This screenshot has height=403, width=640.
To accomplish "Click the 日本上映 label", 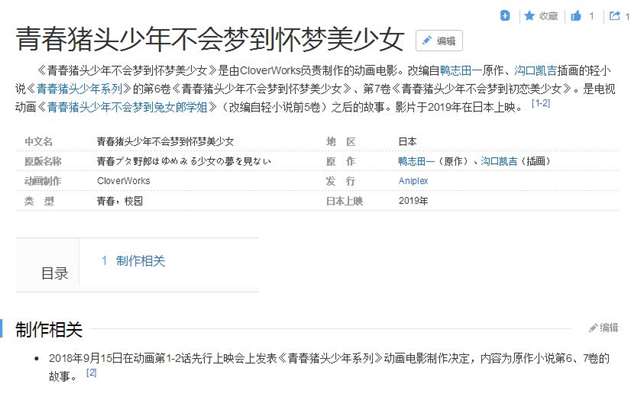I will coord(344,201).
